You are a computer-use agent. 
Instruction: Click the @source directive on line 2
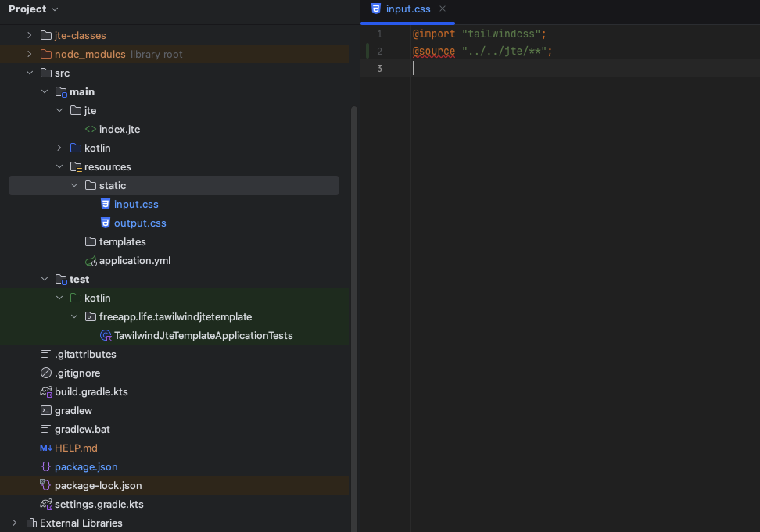tap(434, 52)
